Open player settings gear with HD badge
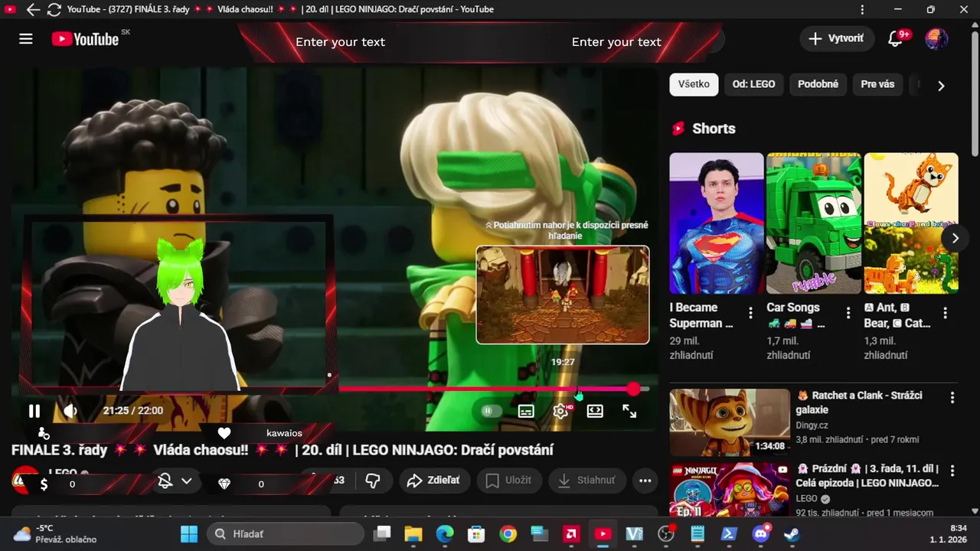The image size is (980, 551). (561, 411)
